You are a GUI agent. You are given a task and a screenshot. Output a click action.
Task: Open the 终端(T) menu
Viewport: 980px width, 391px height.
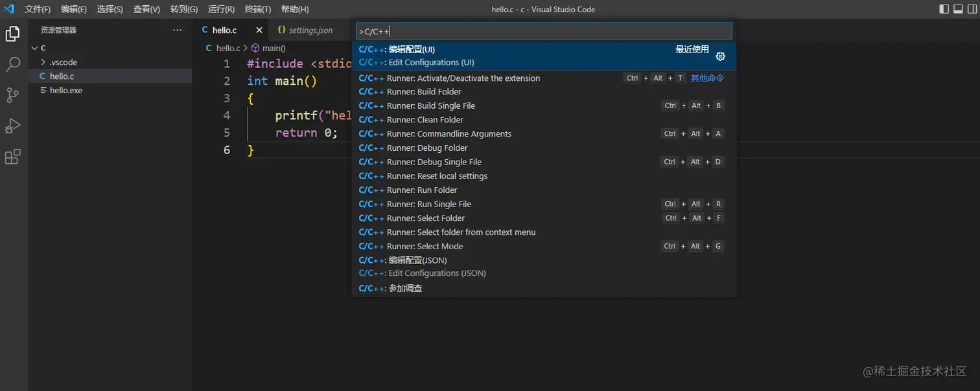click(x=258, y=10)
